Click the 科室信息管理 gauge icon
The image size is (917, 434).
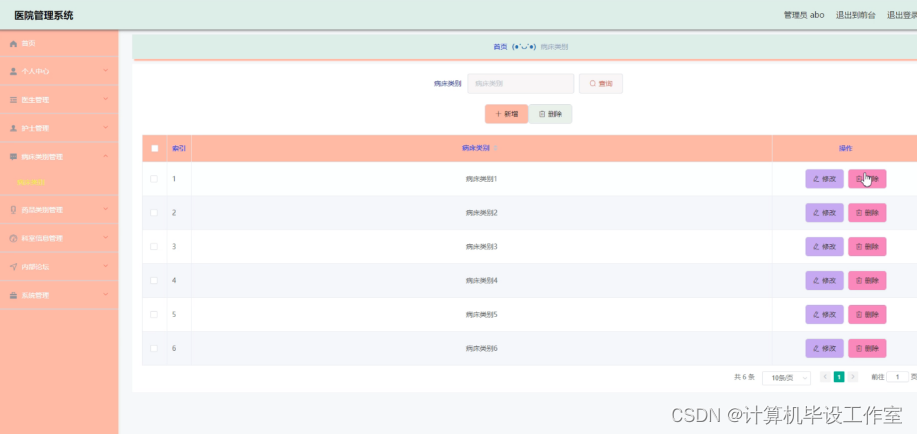pos(13,238)
